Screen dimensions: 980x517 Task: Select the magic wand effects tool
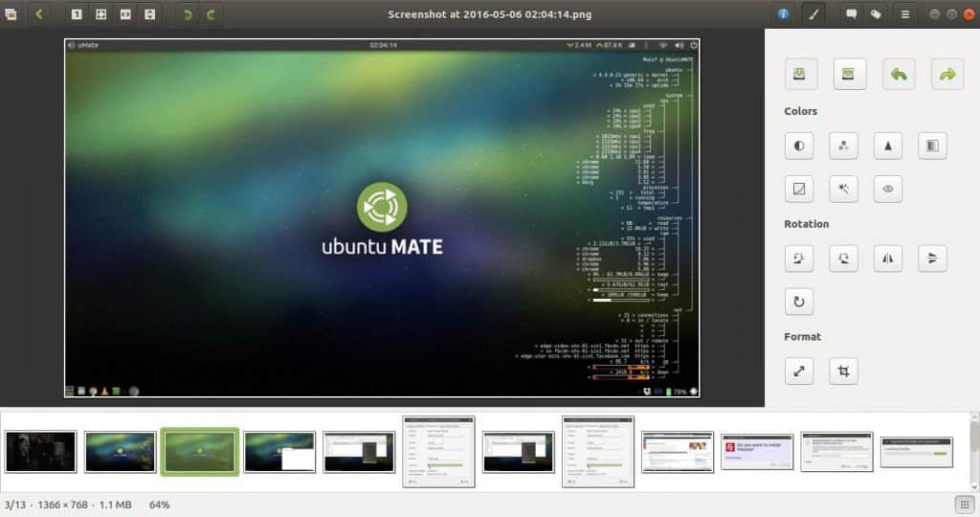843,190
